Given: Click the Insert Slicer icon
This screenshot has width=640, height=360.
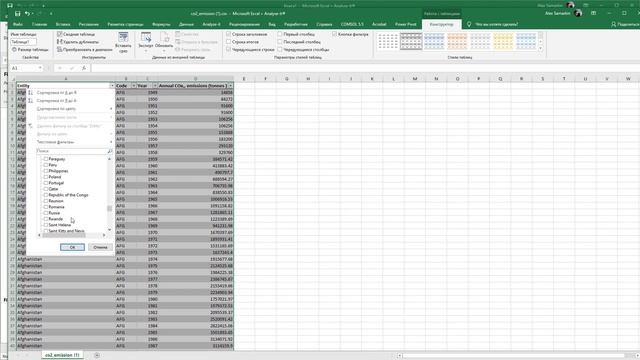Looking at the screenshot, I should pyautogui.click(x=123, y=38).
